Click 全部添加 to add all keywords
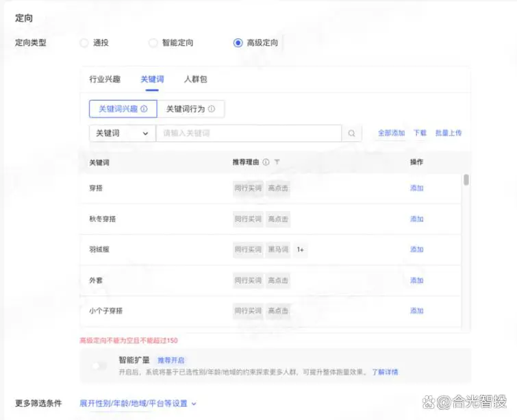517x420 pixels. 391,133
